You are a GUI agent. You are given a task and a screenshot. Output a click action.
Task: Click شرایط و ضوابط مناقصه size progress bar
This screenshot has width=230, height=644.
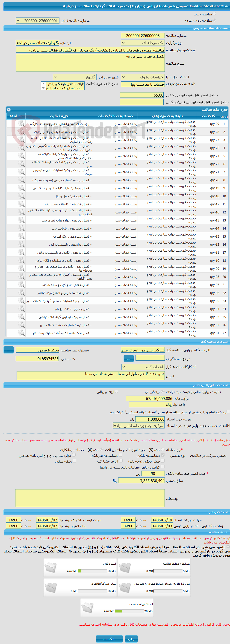[168, 571]
